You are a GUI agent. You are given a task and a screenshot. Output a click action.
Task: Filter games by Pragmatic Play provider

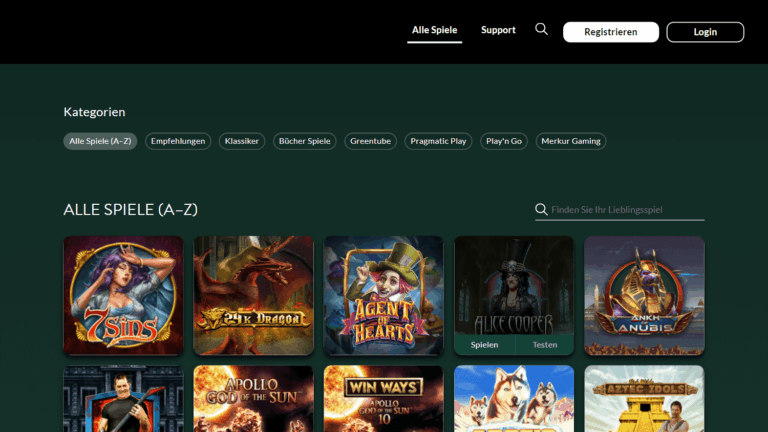point(438,142)
